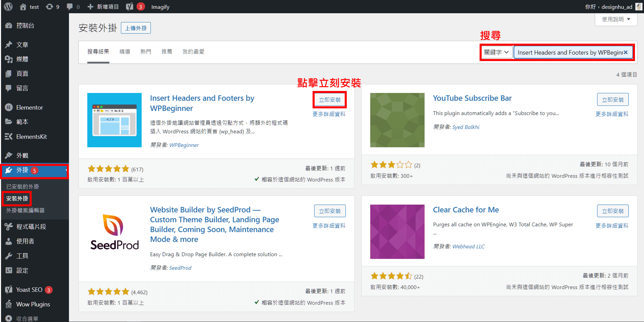Collapse the sidebar with 收合選單

coord(27,318)
